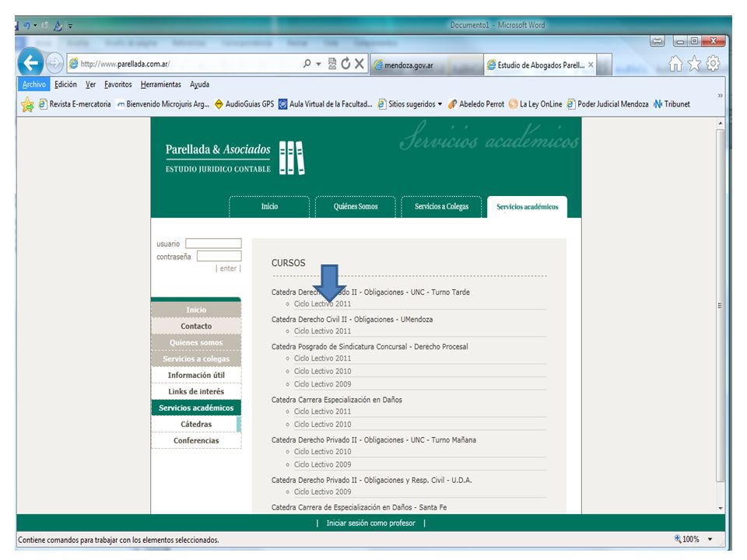Refresh the page with the reload icon

tap(345, 63)
